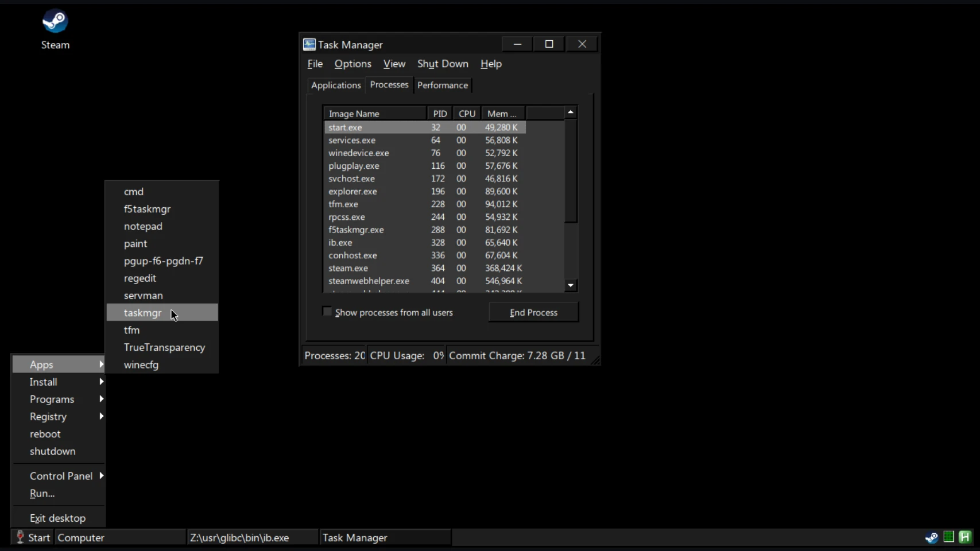The height and width of the screenshot is (551, 980).
Task: Open the Shut Down menu
Action: (x=442, y=64)
